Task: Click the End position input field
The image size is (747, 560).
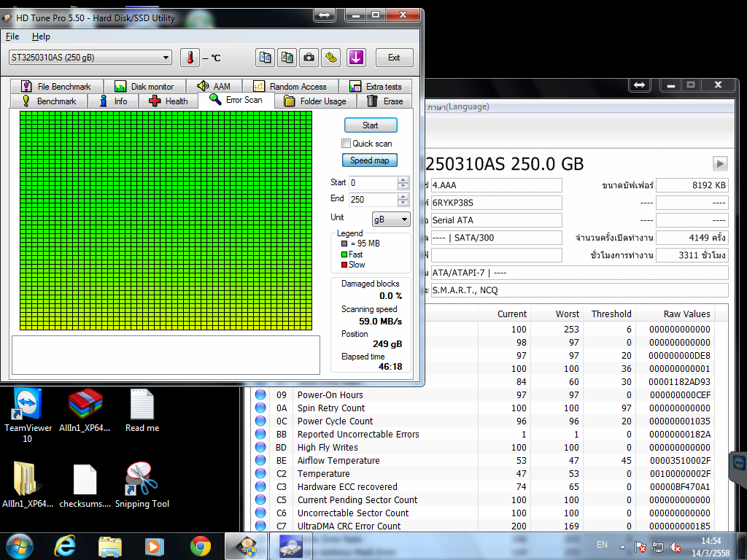Action: tap(373, 199)
